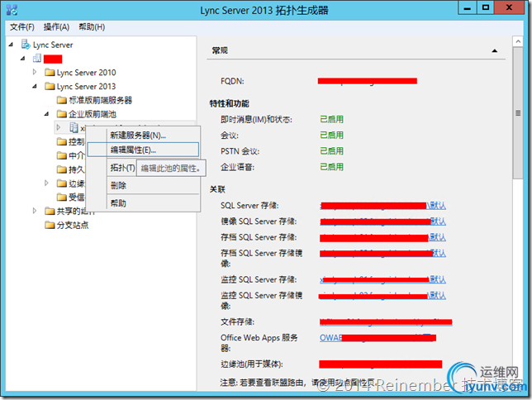Open the 帮助(H) menu
The width and height of the screenshot is (532, 400).
[92, 26]
